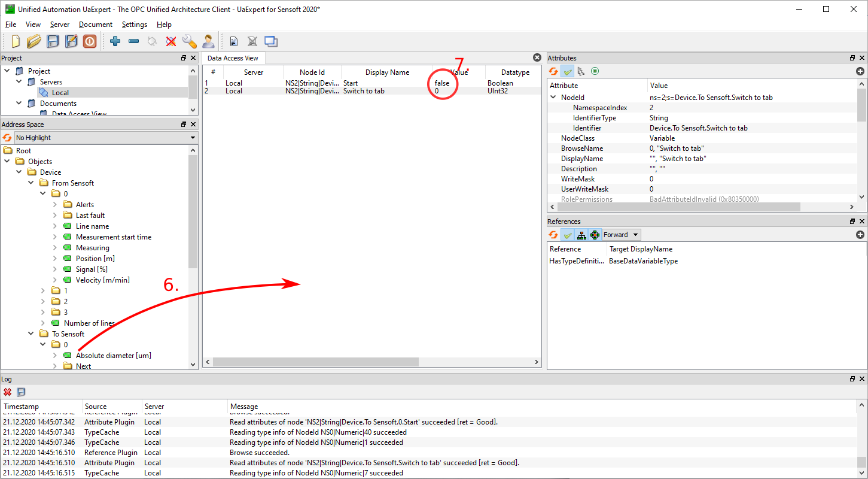Expand the Last fault folder

[55, 216]
